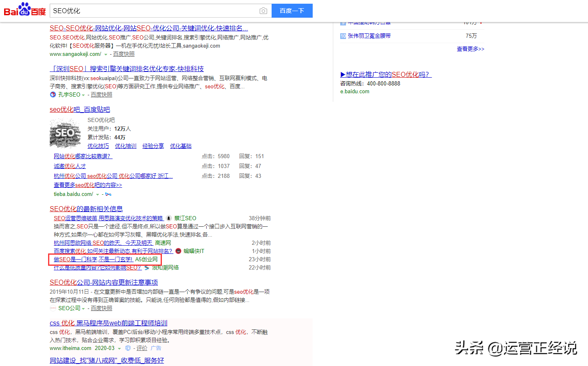Open image search camera icon
588x366 pixels.
tap(263, 11)
